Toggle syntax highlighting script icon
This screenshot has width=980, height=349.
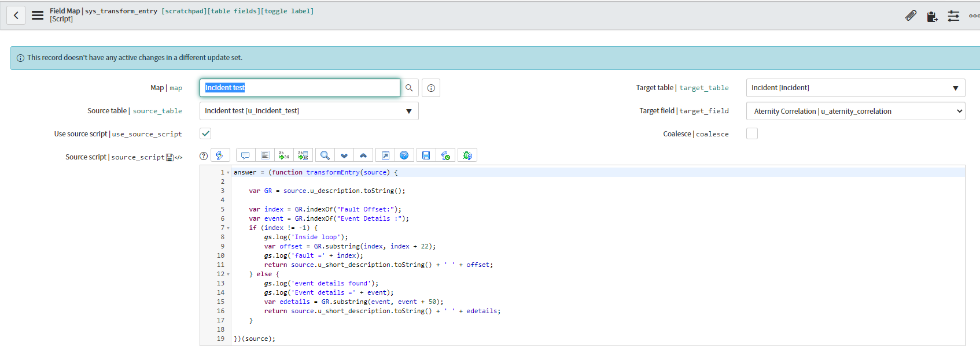(220, 155)
